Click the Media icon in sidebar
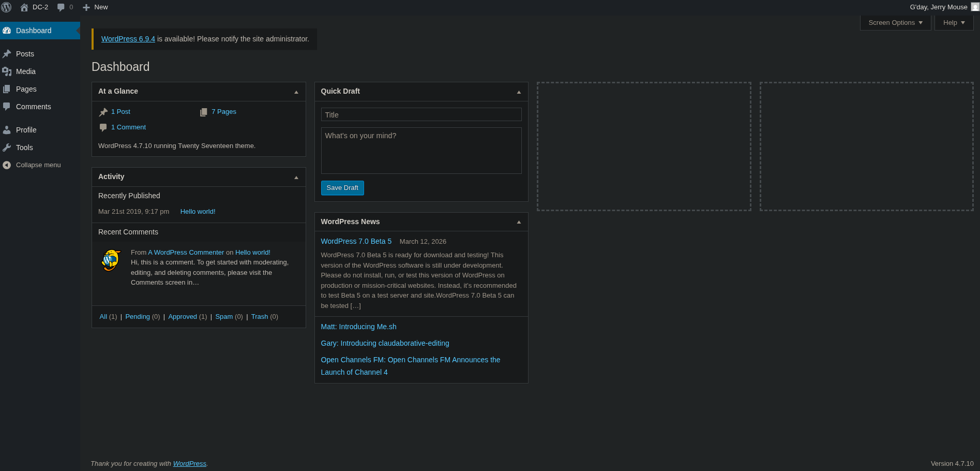 [7, 71]
